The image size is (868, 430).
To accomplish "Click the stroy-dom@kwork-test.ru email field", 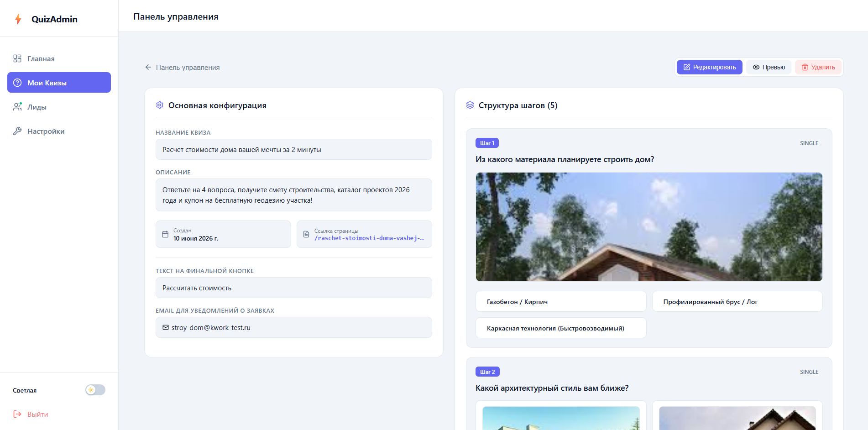I will pyautogui.click(x=294, y=327).
